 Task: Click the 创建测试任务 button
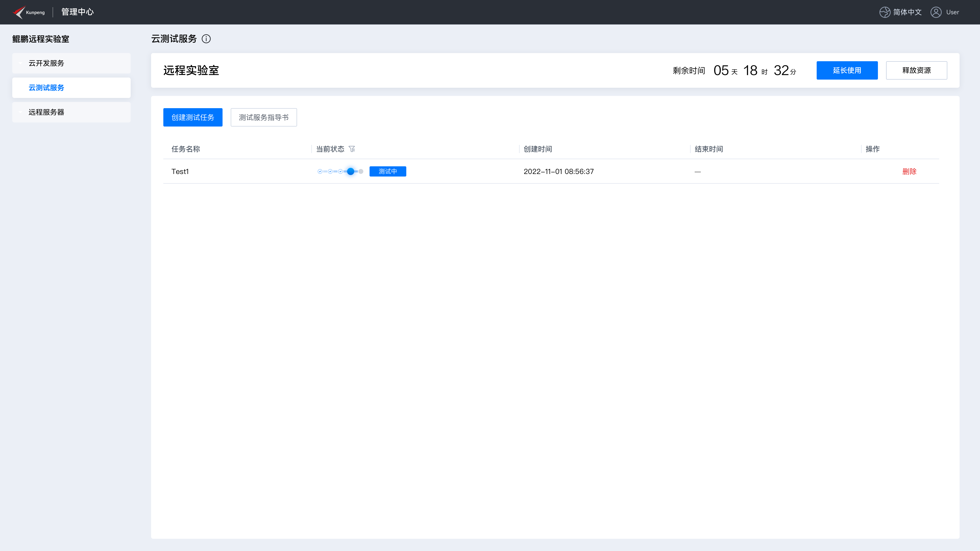pos(193,118)
